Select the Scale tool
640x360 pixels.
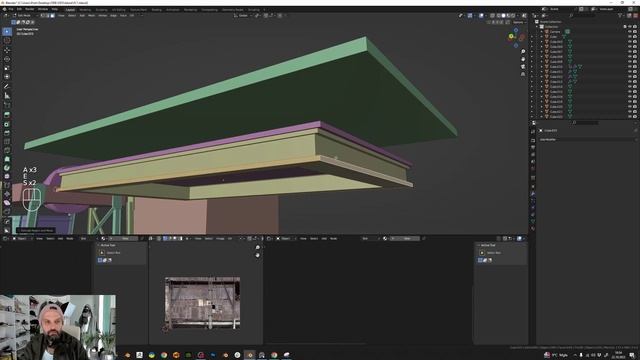tap(7, 68)
